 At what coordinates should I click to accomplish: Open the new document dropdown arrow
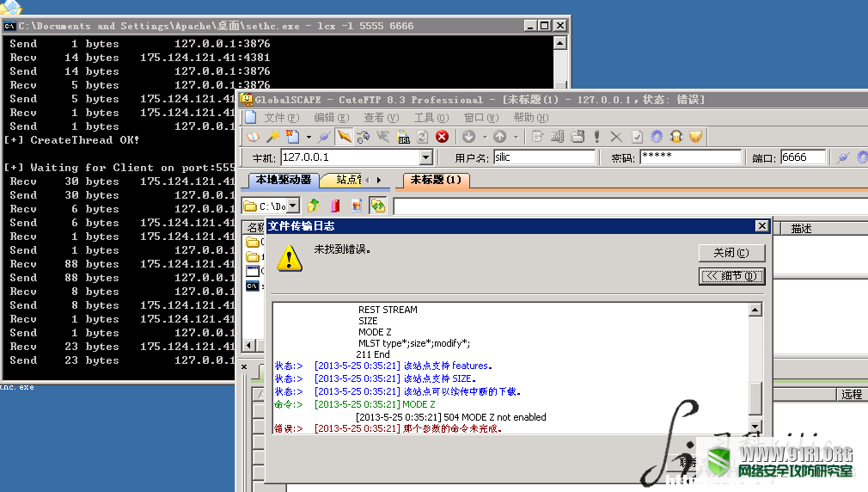tap(309, 137)
